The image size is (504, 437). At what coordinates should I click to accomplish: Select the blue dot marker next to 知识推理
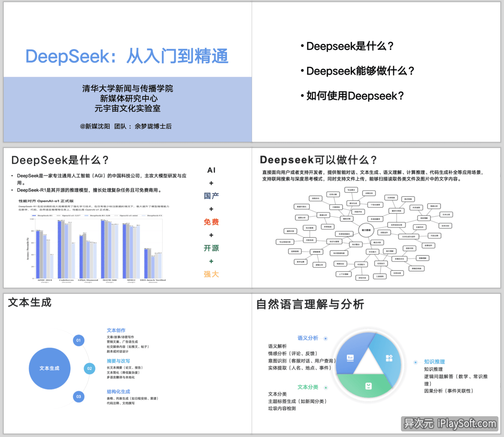coord(415,362)
